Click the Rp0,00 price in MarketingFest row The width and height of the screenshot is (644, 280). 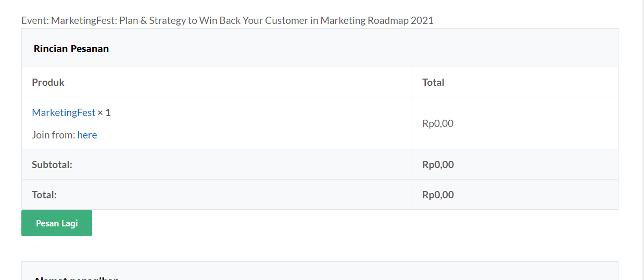tap(438, 123)
